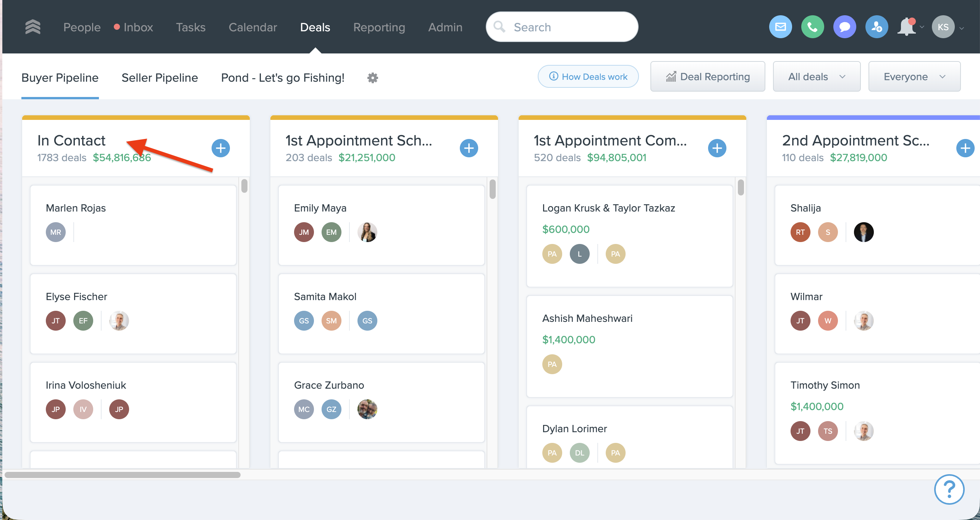Add deal to 1st Appointment Completed column

717,148
